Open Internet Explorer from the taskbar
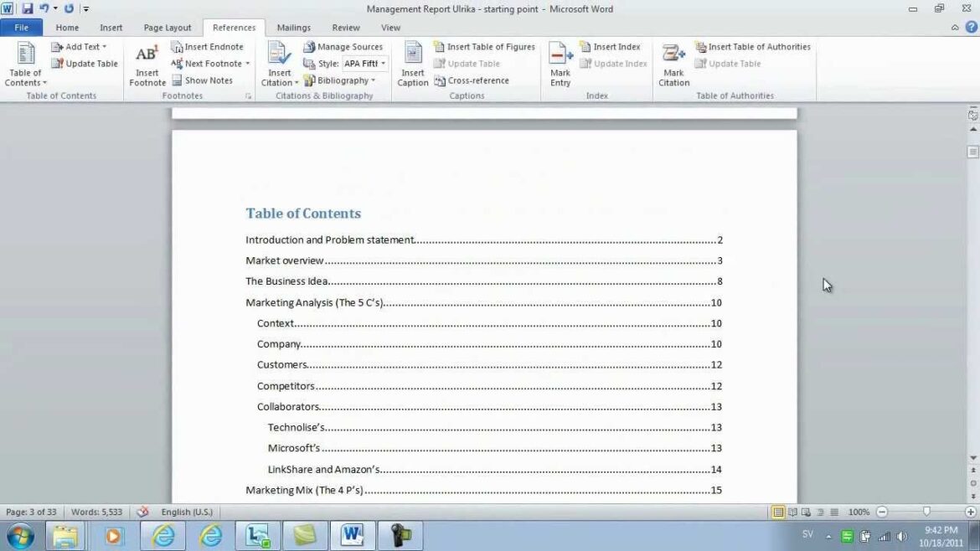The height and width of the screenshot is (551, 980). point(162,535)
